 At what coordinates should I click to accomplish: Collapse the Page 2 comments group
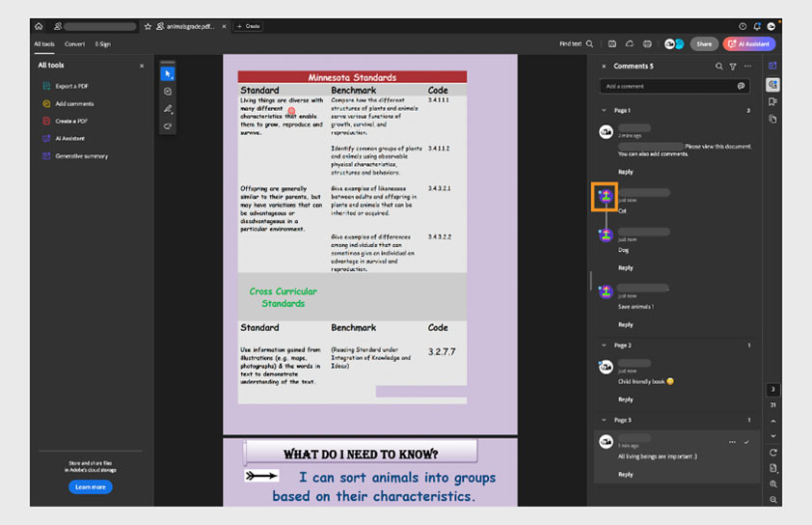[605, 345]
